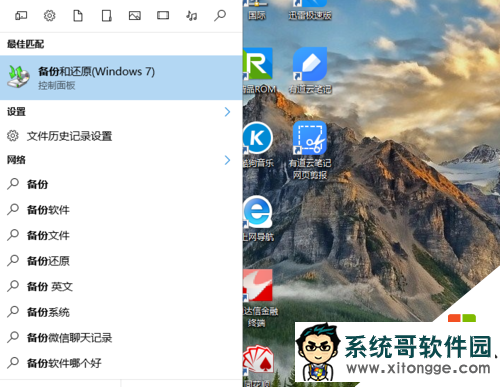Select the web search magnifier filter icon

[x=220, y=16]
